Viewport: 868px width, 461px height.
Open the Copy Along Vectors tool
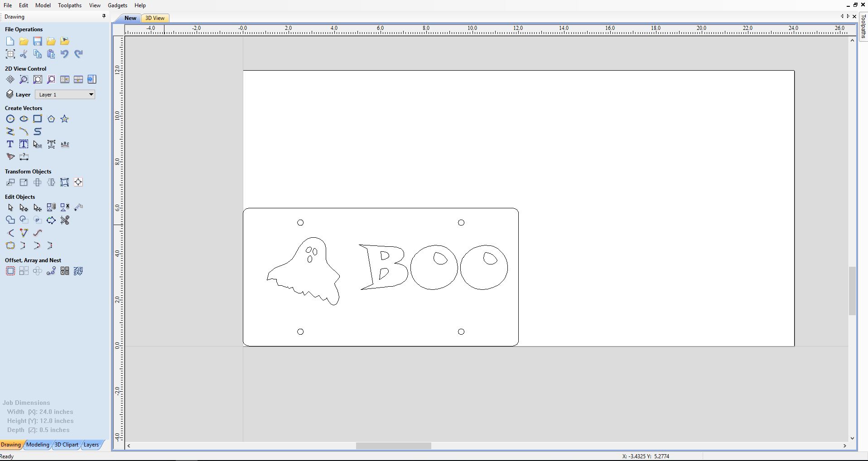(51, 271)
